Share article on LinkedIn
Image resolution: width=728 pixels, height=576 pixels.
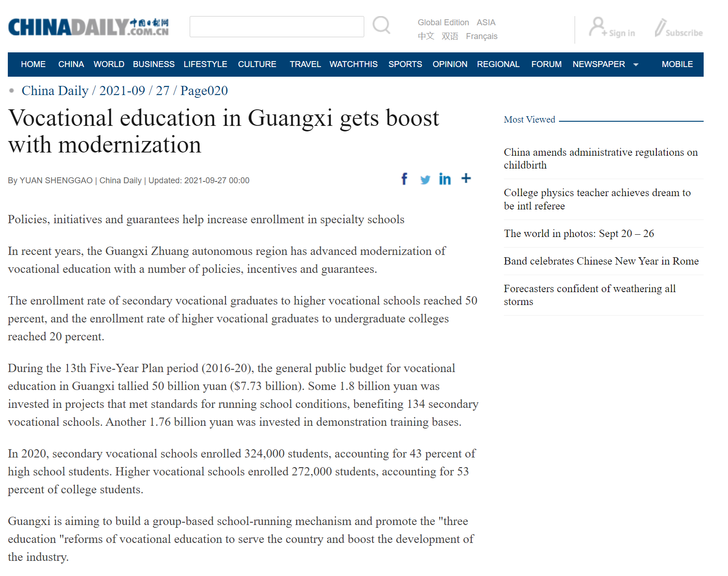[445, 179]
